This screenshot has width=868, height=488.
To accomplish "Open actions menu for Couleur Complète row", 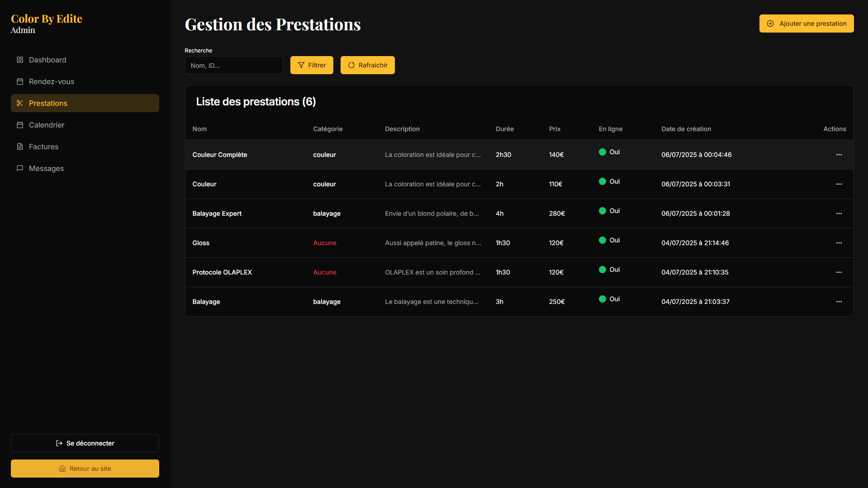I will pos(839,155).
